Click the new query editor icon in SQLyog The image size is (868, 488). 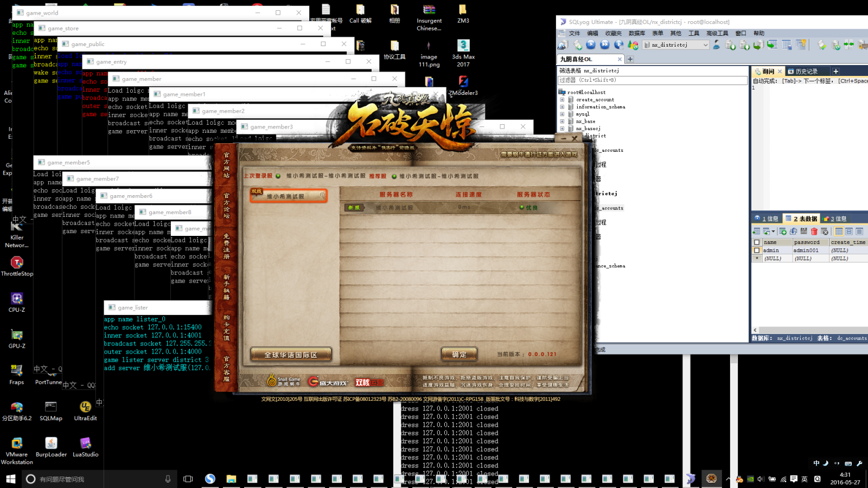point(578,45)
